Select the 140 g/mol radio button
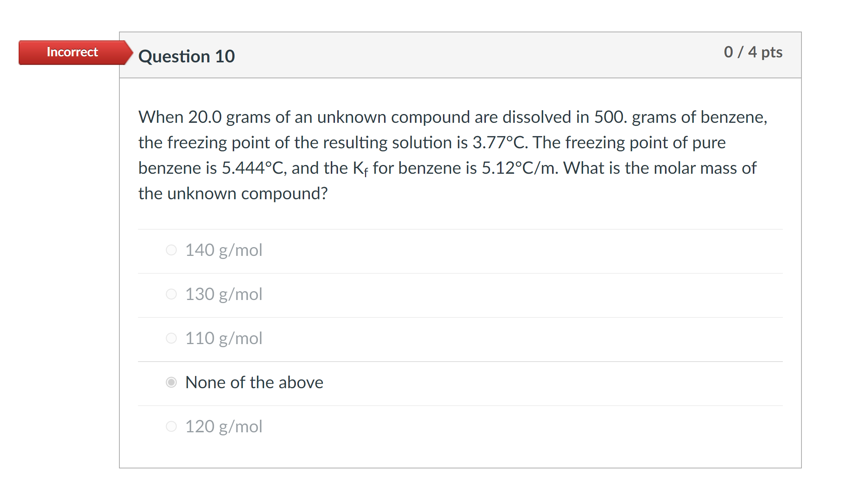This screenshot has height=484, width=868. pyautogui.click(x=172, y=250)
